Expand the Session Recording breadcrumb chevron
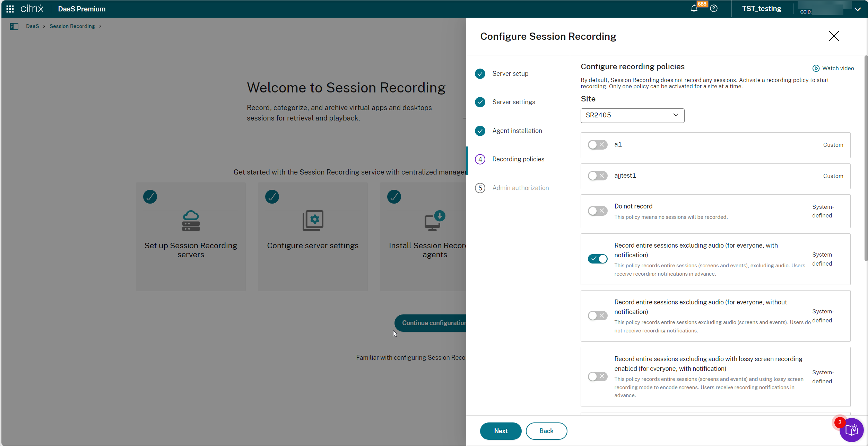The height and width of the screenshot is (446, 868). 100,26
